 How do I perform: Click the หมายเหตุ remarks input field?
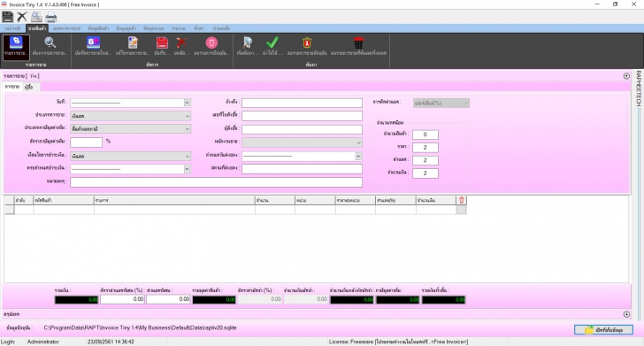coord(216,182)
